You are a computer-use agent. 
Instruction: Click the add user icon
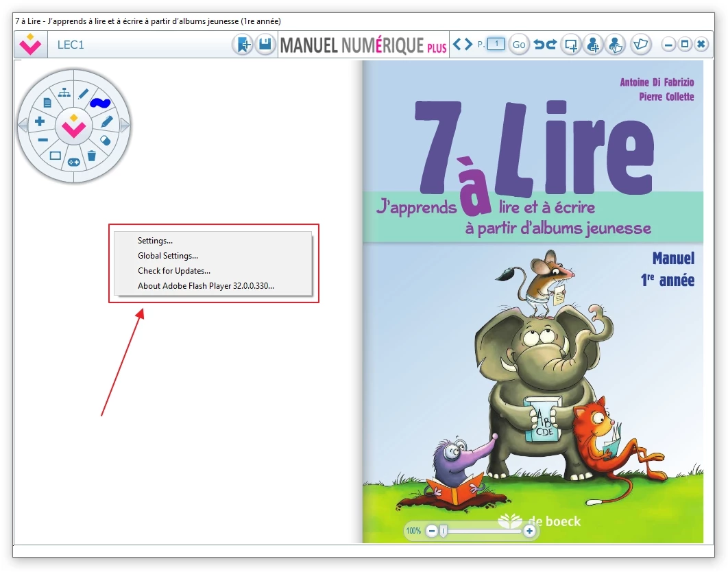click(x=594, y=45)
